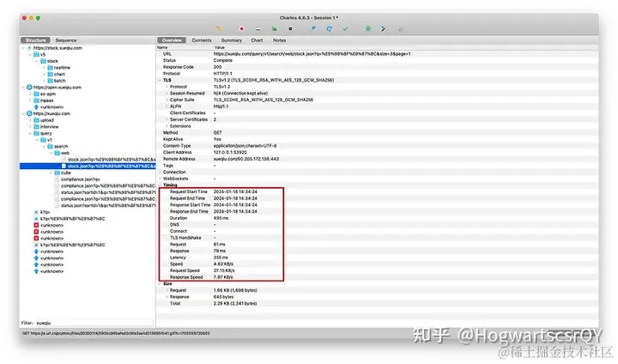The width and height of the screenshot is (618, 364).
Task: Expand the ALPN row
Action: [x=167, y=106]
